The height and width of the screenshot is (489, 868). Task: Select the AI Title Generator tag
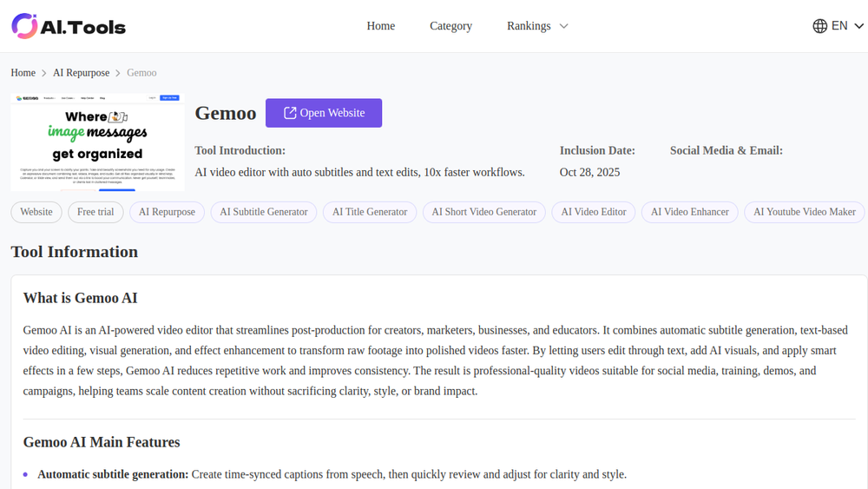point(370,212)
